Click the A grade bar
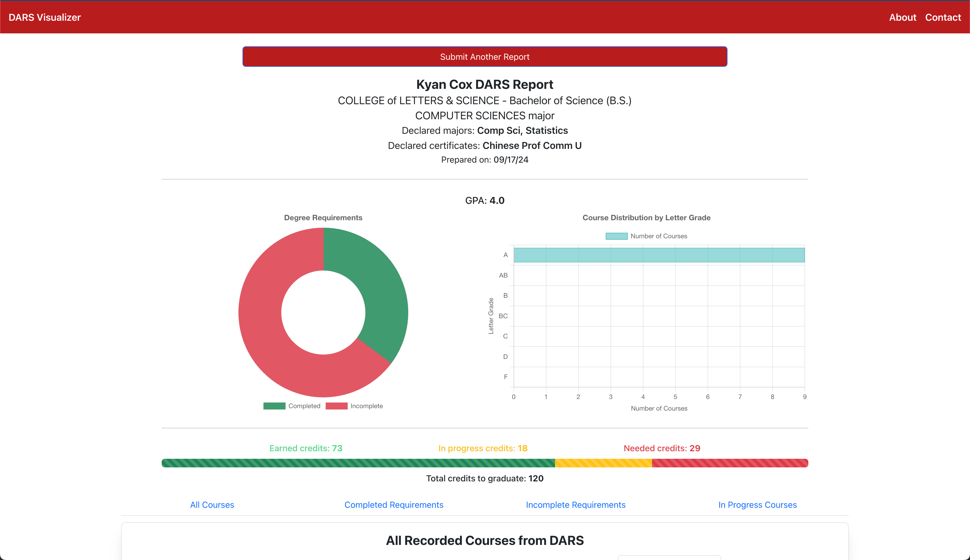 pyautogui.click(x=659, y=255)
